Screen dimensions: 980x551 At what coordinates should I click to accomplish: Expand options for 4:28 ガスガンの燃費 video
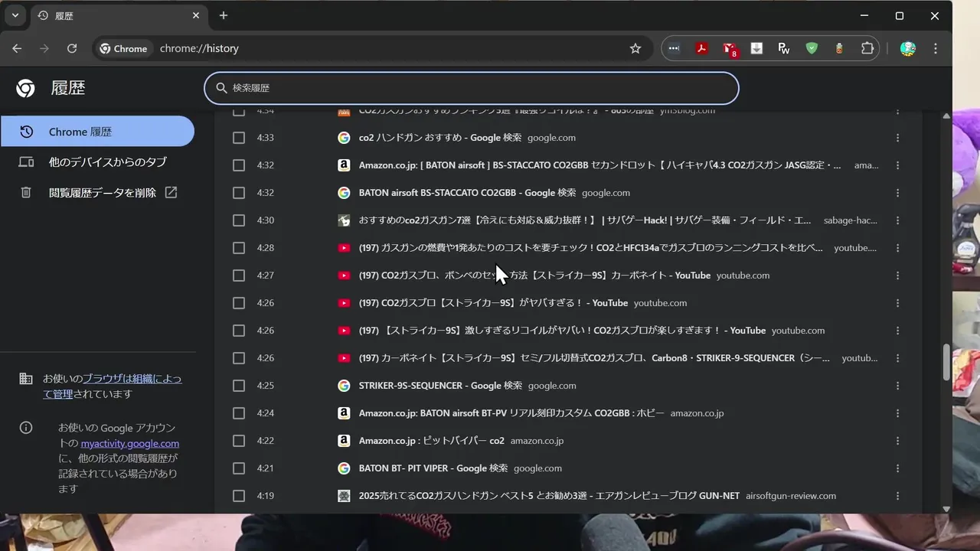[x=897, y=248]
